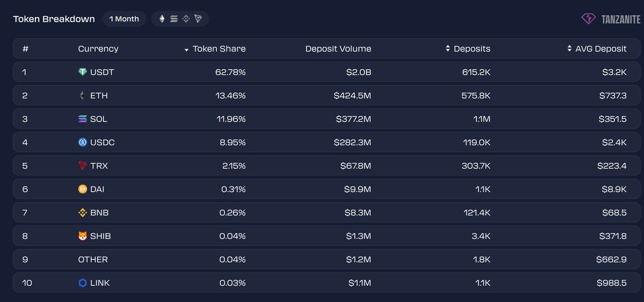Image resolution: width=644 pixels, height=302 pixels.
Task: Click the $1.3M deposit volume
Action: 358,236
